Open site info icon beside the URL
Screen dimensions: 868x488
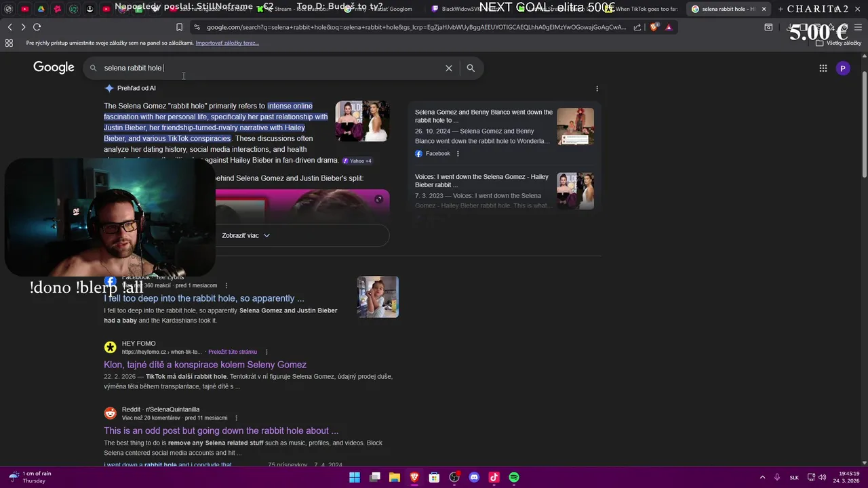click(197, 27)
